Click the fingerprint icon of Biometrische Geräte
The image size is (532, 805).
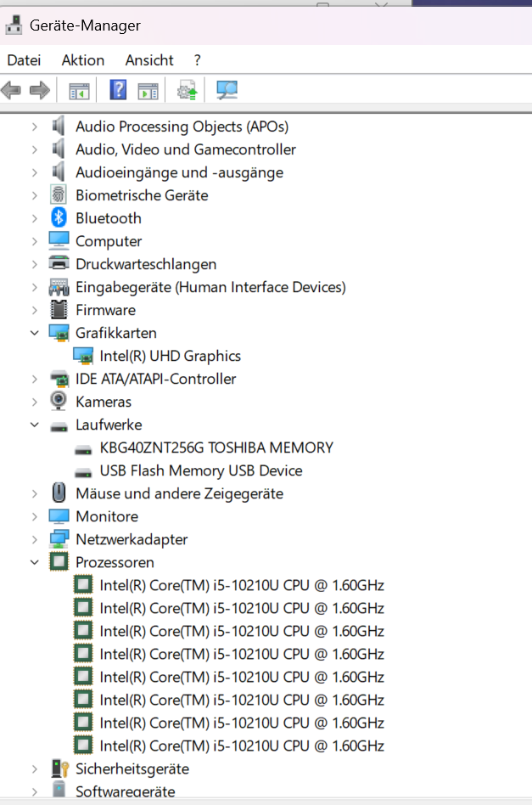pyautogui.click(x=59, y=195)
